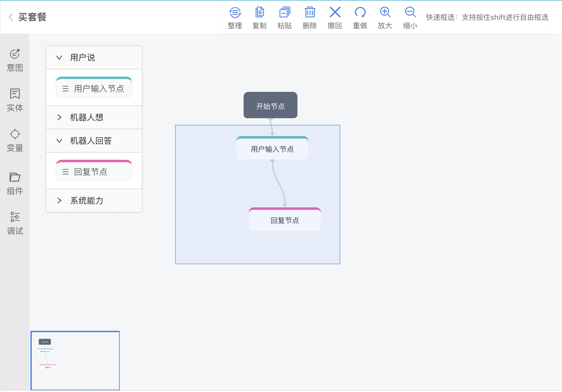Open the 实体 (entity) sidebar panel
Image resolution: width=562 pixels, height=392 pixels.
(15, 100)
